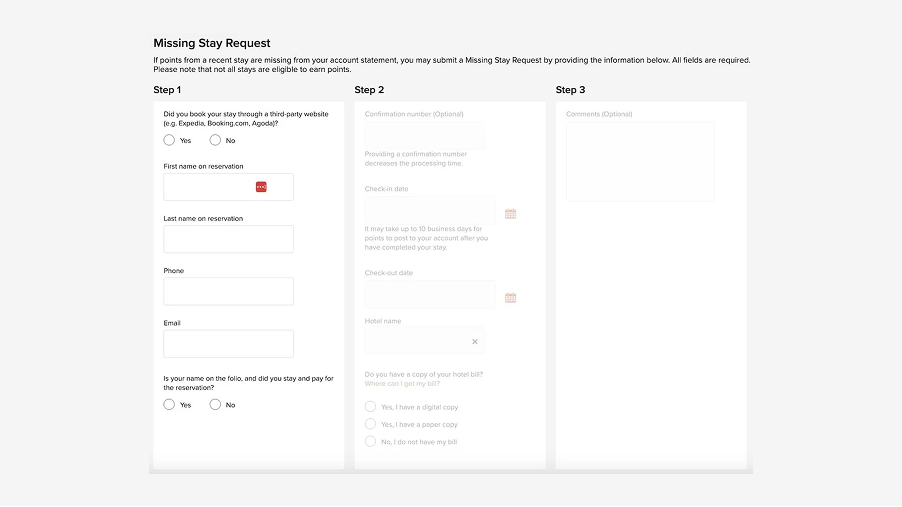Follow the 'Where can I get my bill?' link

tap(401, 384)
